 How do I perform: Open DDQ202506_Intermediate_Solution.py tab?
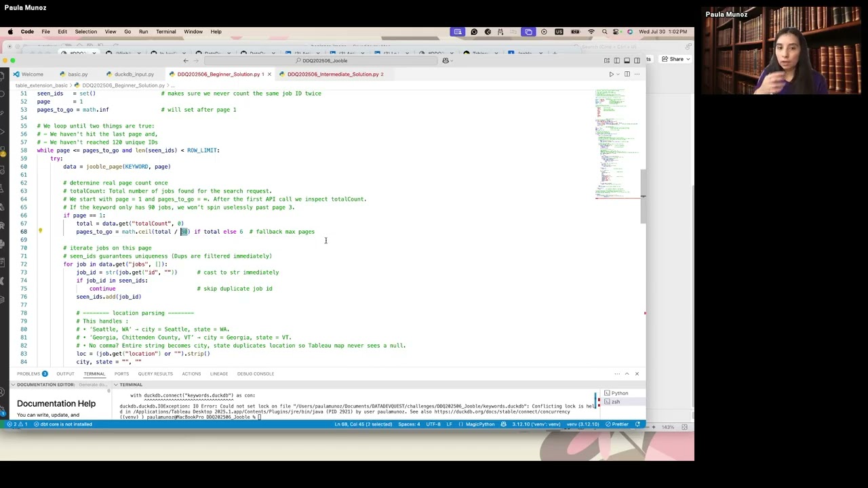point(332,74)
